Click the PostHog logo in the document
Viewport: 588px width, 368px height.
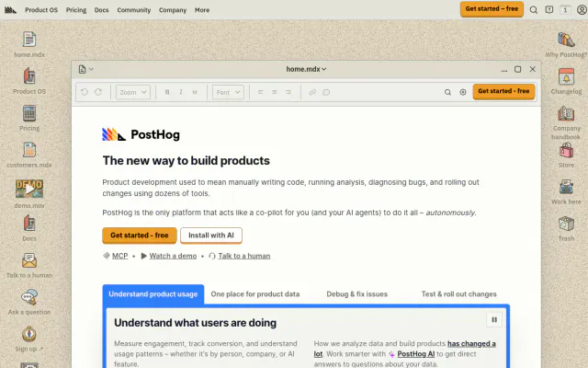point(141,134)
